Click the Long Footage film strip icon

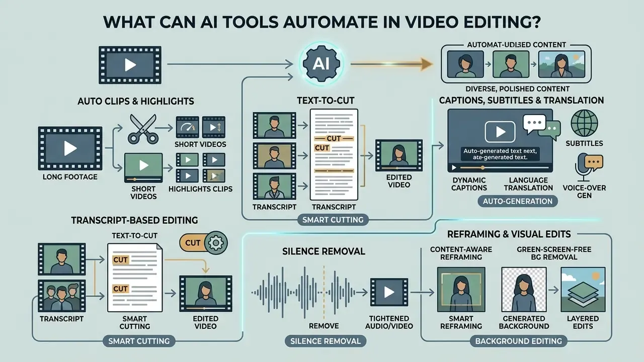(70, 148)
